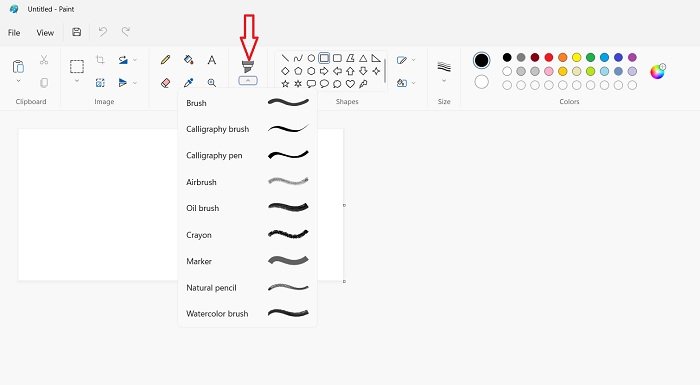Open the Paste options chevron
The image size is (700, 385).
click(18, 81)
